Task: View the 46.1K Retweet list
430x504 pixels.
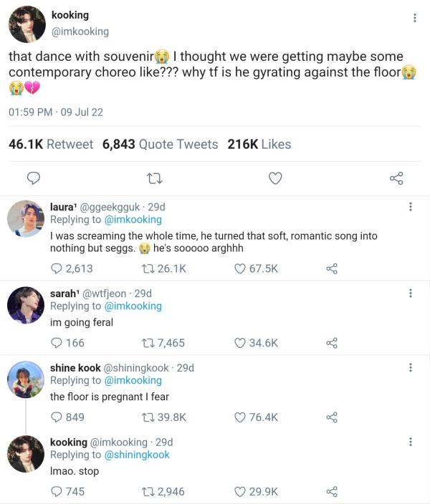Action: pyautogui.click(x=50, y=144)
